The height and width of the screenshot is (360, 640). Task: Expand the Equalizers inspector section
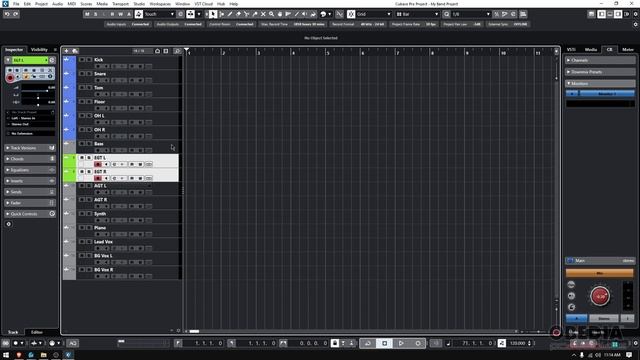pos(30,170)
